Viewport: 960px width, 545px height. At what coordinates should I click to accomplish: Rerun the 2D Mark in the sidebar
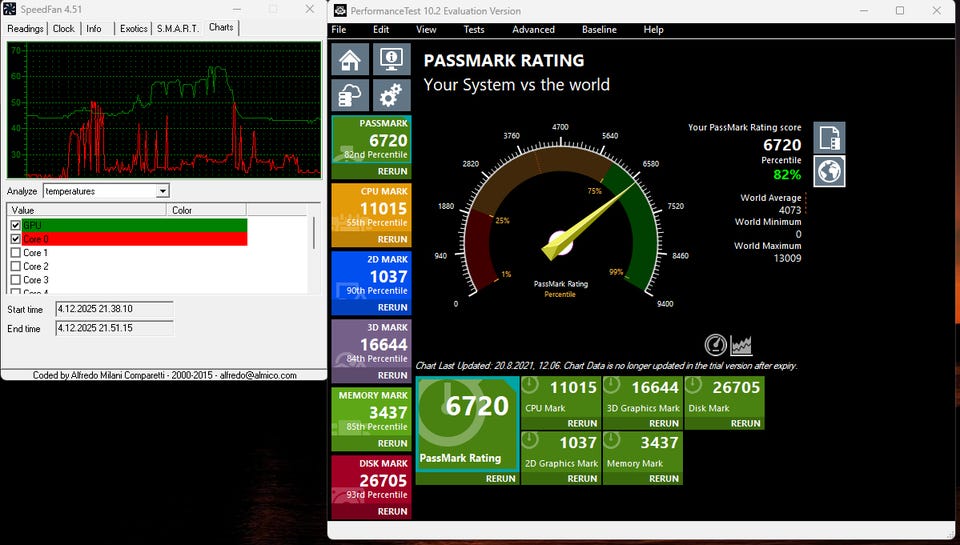(x=392, y=307)
